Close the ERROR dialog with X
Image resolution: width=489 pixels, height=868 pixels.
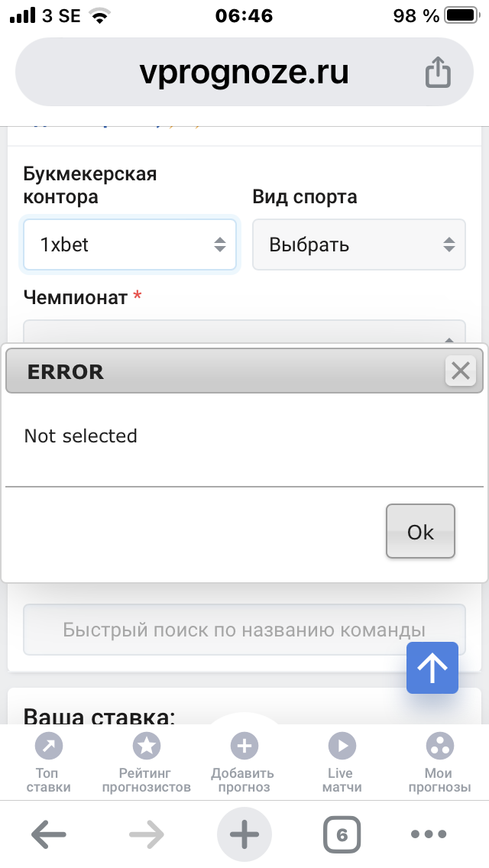click(x=460, y=371)
